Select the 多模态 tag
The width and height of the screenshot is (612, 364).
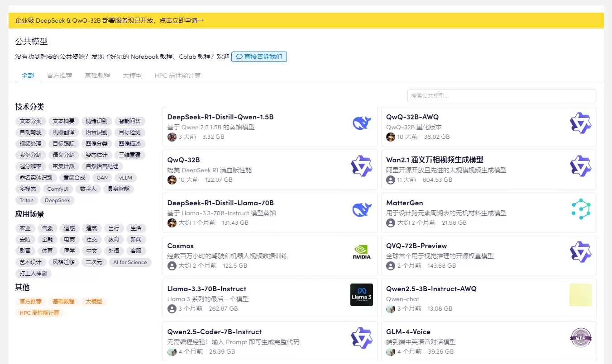tap(28, 189)
